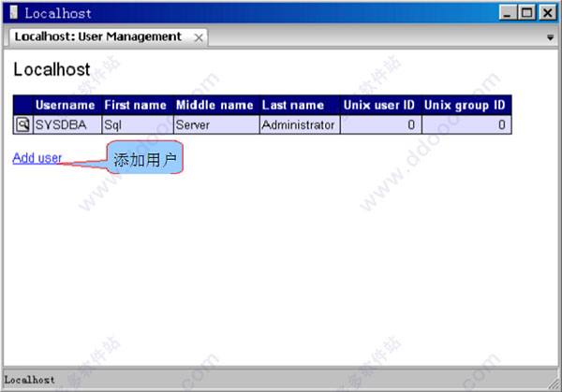Select the Sql first name cell
This screenshot has height=392, width=562.
click(138, 124)
